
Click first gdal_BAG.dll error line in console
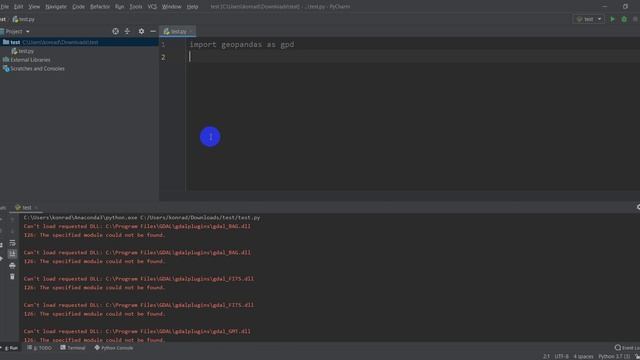(x=137, y=227)
